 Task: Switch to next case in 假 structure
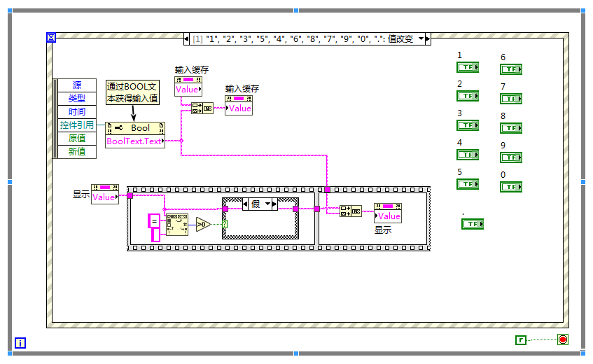(x=274, y=204)
